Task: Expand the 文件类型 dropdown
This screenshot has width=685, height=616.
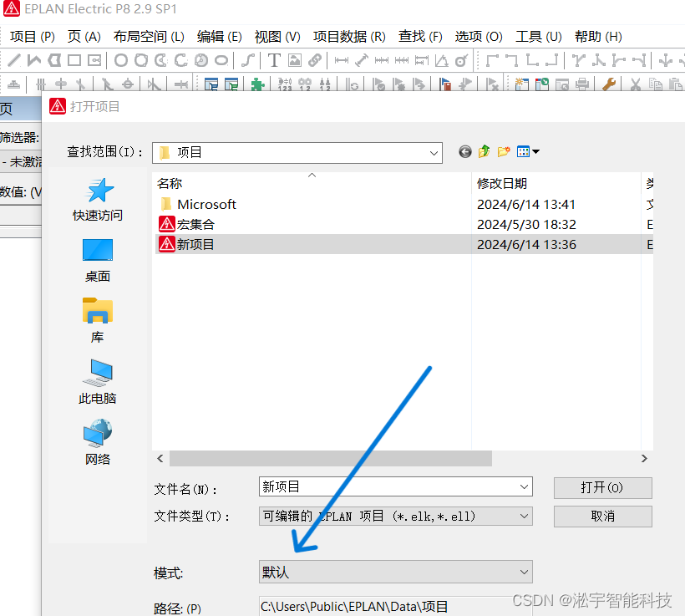Action: 524,517
